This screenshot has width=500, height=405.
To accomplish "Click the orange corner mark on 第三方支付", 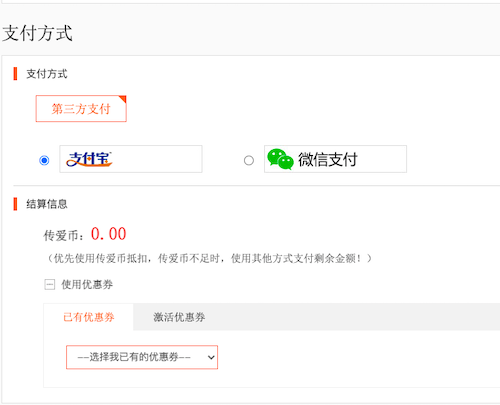I will pos(123,99).
